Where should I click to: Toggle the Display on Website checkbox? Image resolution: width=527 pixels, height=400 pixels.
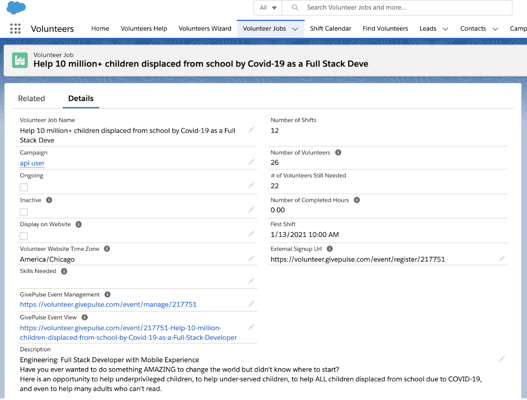coord(24,236)
